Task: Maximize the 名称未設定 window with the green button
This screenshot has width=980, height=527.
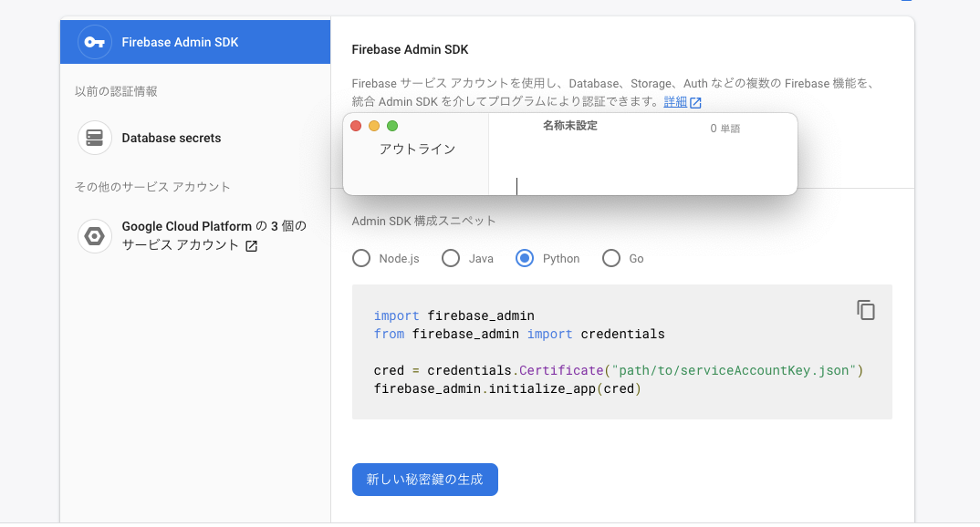Action: coord(392,126)
